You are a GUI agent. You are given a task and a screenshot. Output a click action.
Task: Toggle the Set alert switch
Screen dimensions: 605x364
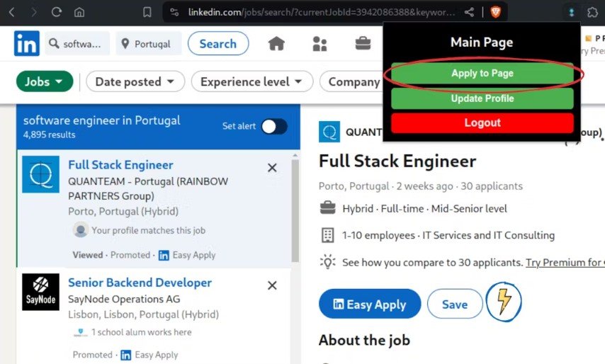274,127
